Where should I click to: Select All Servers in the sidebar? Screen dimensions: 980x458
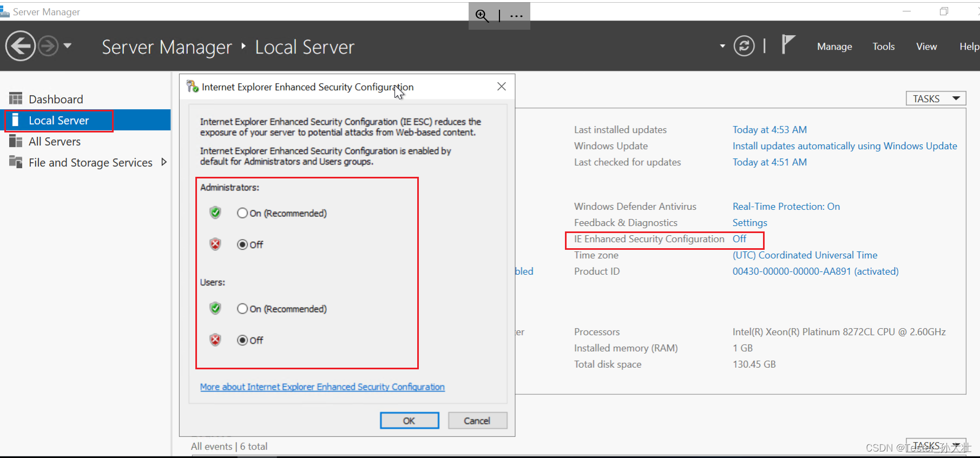[55, 141]
